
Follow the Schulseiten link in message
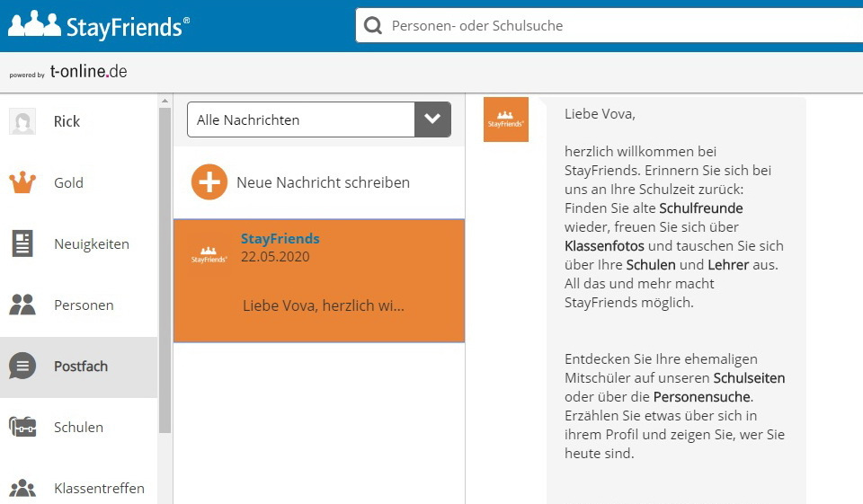point(749,378)
